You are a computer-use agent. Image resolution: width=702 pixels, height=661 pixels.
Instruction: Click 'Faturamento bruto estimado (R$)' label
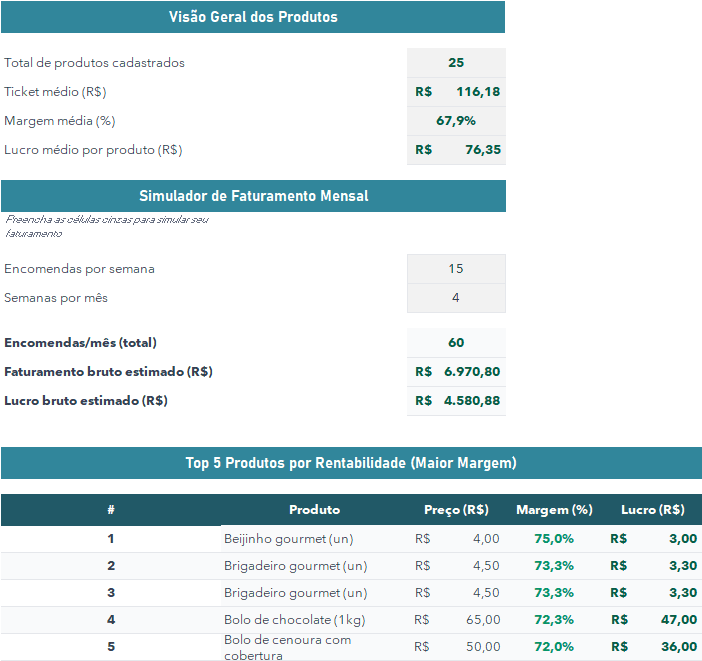point(108,372)
